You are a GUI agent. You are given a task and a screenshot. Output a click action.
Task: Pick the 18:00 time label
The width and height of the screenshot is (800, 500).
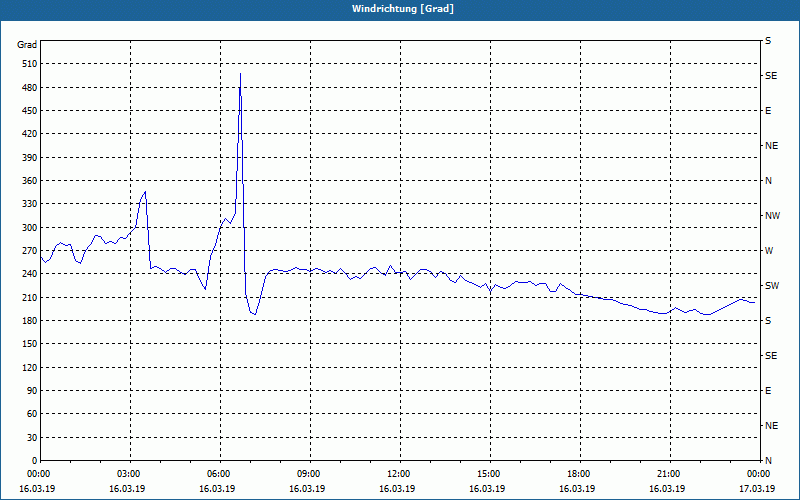pyautogui.click(x=578, y=474)
